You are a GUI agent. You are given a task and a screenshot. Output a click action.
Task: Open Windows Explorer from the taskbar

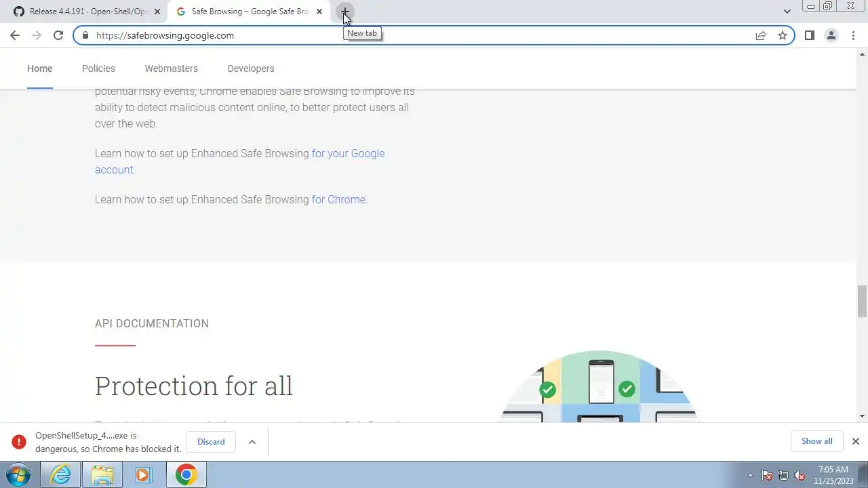[x=102, y=474]
